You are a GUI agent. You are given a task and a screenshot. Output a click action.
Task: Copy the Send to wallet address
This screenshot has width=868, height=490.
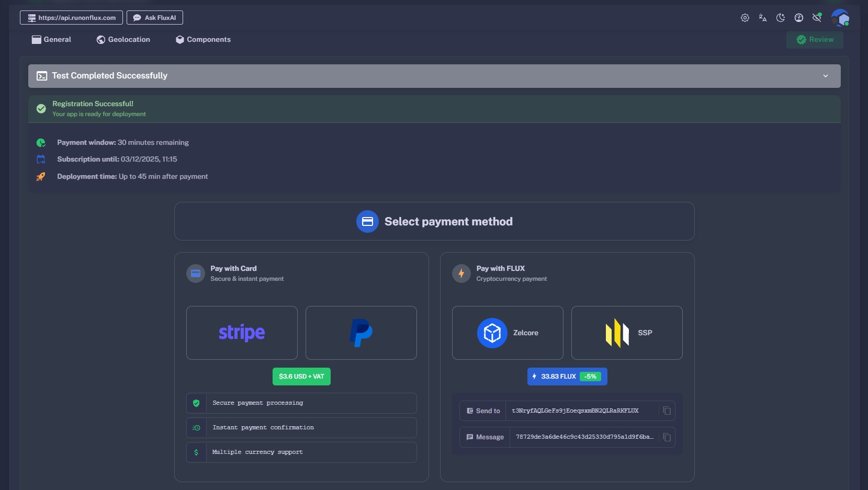(x=667, y=411)
